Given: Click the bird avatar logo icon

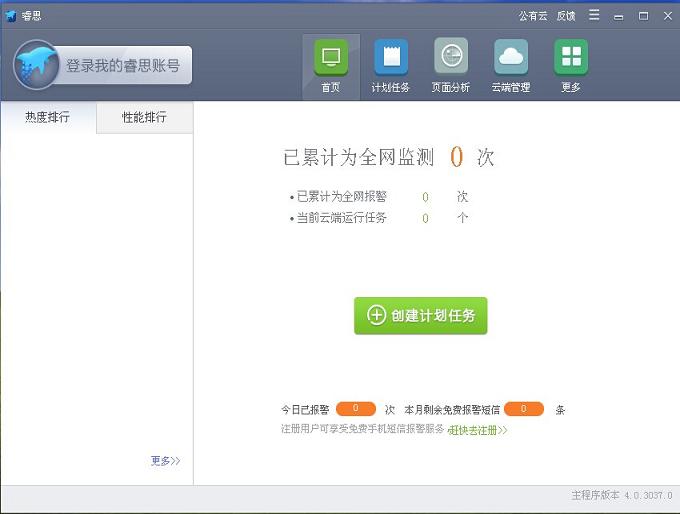Looking at the screenshot, I should [36, 65].
